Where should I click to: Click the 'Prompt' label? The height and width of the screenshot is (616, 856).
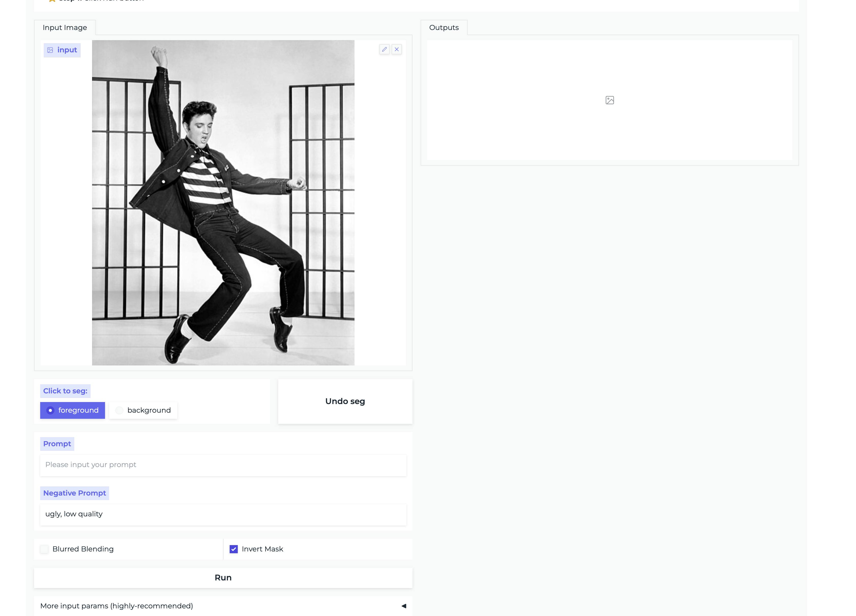coord(57,444)
